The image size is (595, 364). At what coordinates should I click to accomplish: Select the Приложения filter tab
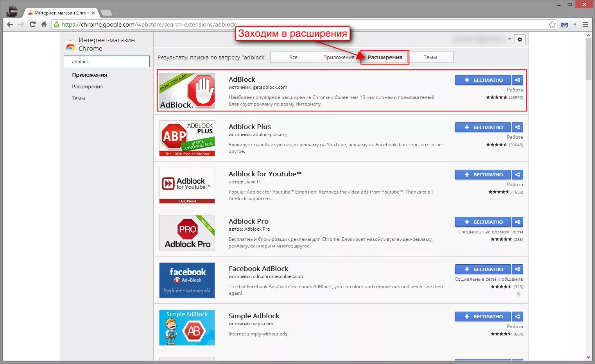(x=339, y=57)
